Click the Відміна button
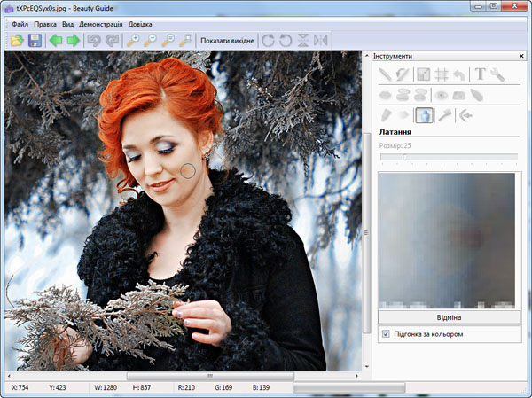The image size is (532, 398). coord(449,316)
